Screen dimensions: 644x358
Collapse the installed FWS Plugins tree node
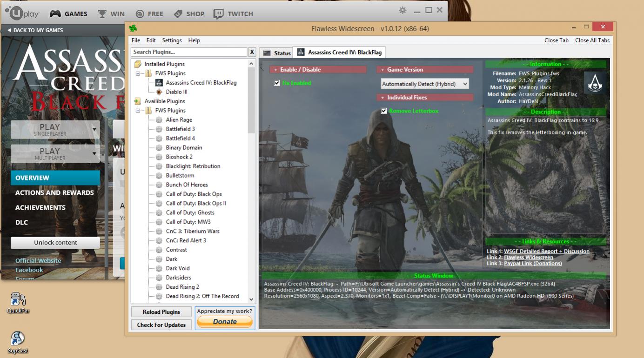138,73
